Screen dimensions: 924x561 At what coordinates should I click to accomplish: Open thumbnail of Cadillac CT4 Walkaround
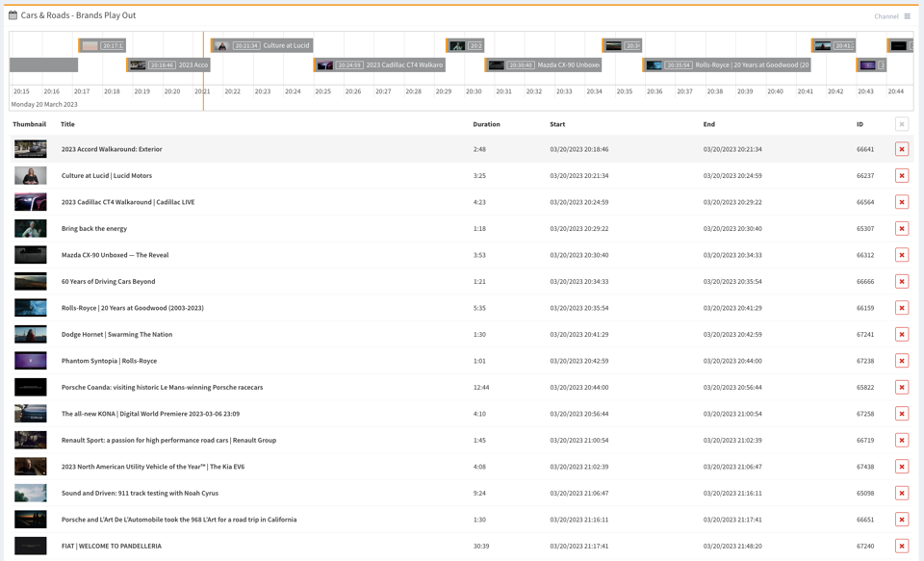point(31,202)
